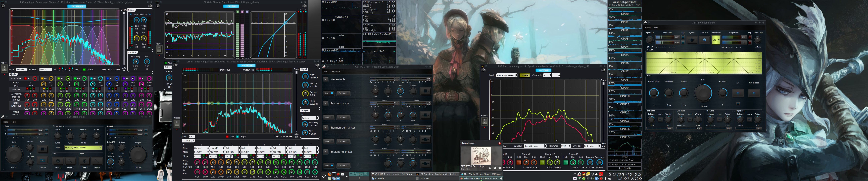Remove harmonic enhancer plugin with x icon
This screenshot has height=181, width=868.
tap(325, 128)
